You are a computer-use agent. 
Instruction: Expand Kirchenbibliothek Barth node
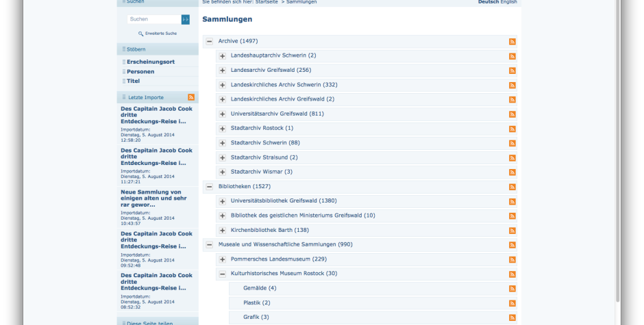coord(222,230)
